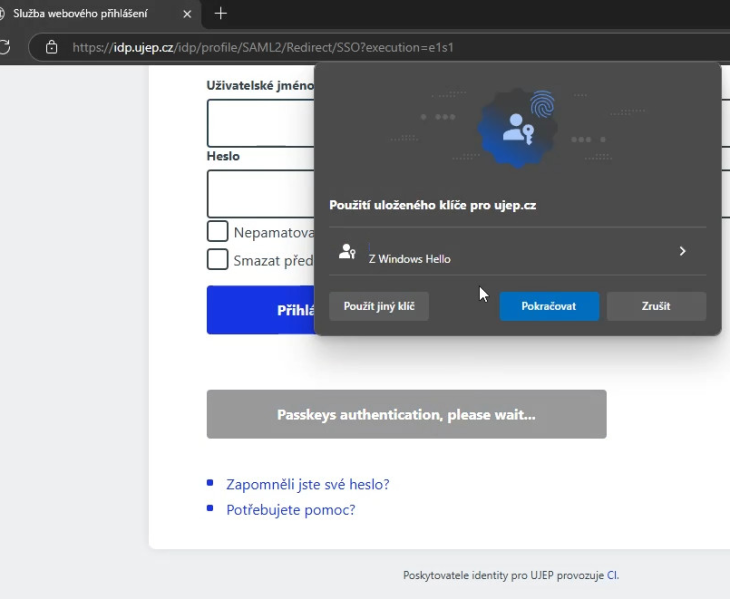Click the Passkeys authentication button
This screenshot has height=599, width=730.
(406, 414)
